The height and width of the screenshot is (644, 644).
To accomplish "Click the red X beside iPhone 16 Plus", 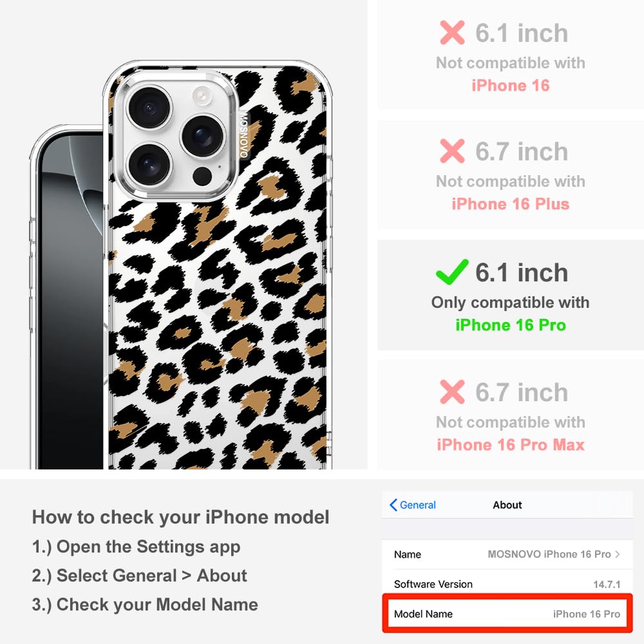I will click(452, 151).
